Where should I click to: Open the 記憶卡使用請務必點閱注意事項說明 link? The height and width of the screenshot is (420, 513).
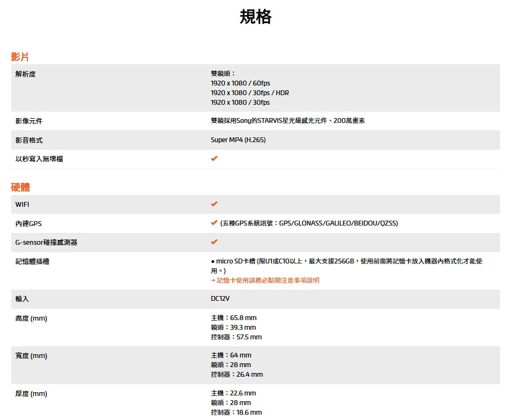(x=268, y=280)
